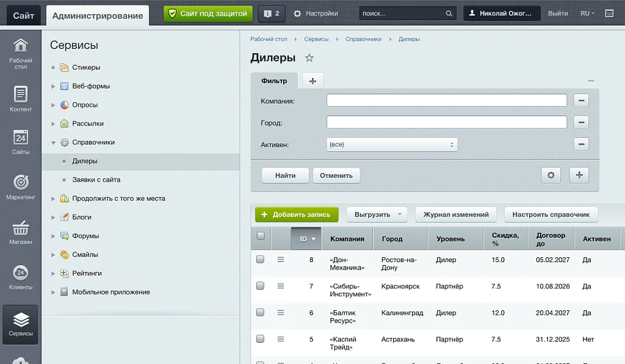Remove the Активен filter field

[x=581, y=144]
